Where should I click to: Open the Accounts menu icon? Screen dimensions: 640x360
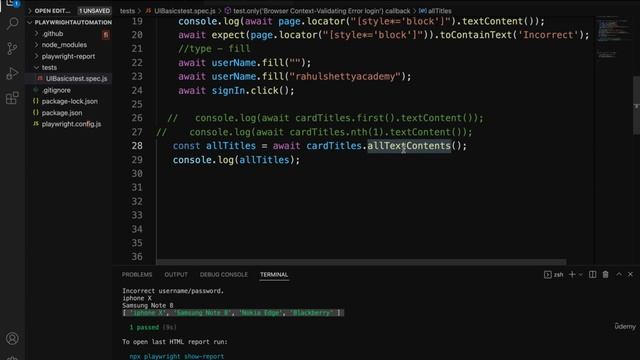click(x=12, y=338)
